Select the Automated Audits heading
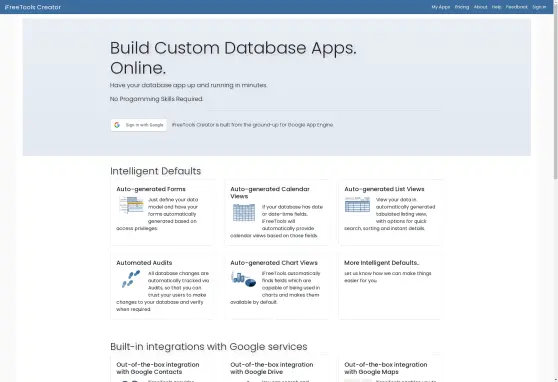 coord(144,263)
